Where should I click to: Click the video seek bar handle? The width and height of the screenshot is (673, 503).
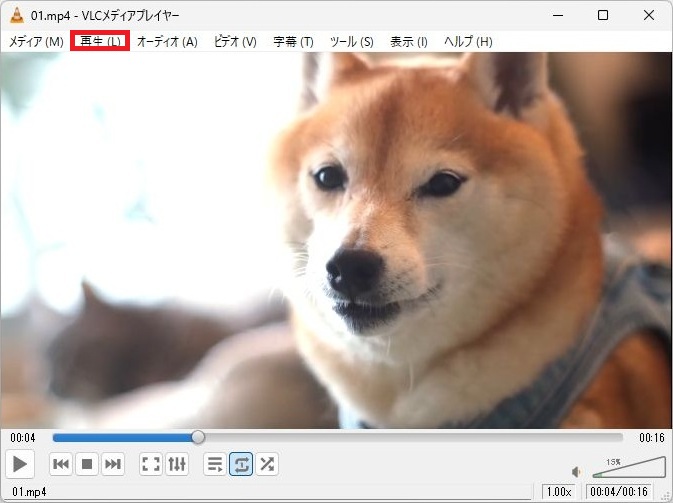point(198,437)
